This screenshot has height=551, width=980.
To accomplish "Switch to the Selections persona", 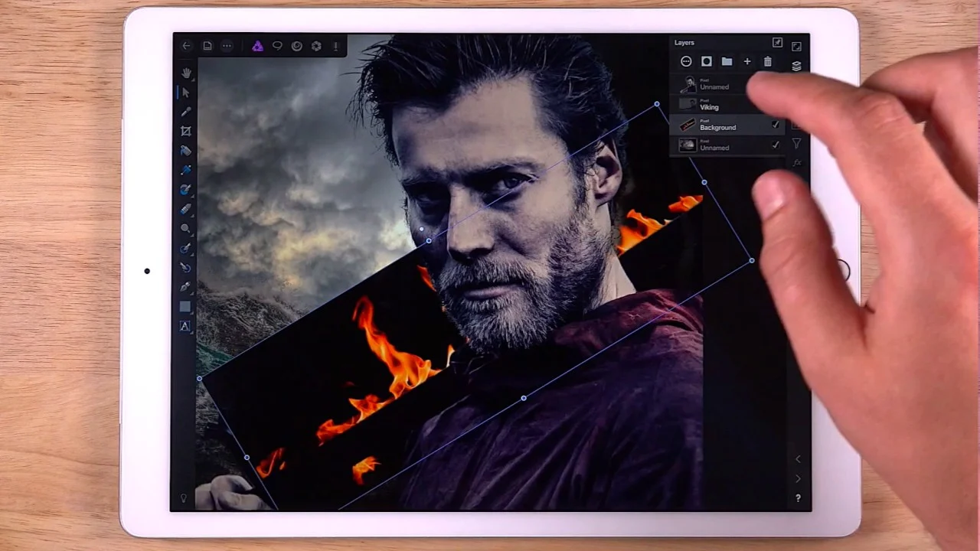I will tap(277, 46).
